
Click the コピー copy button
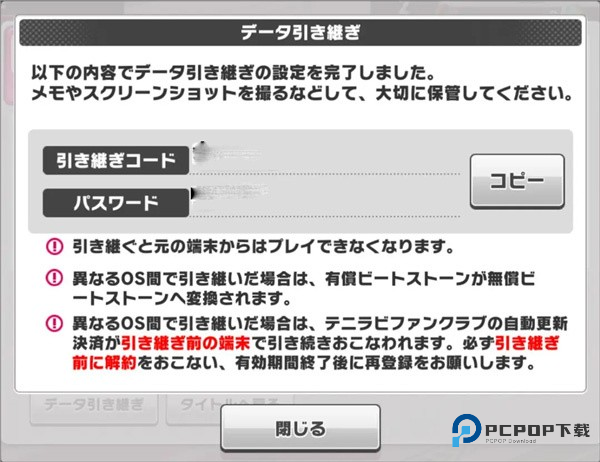click(517, 181)
